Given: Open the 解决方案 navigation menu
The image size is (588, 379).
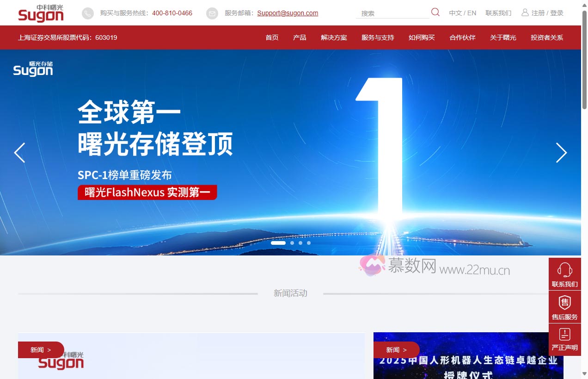Looking at the screenshot, I should (333, 37).
